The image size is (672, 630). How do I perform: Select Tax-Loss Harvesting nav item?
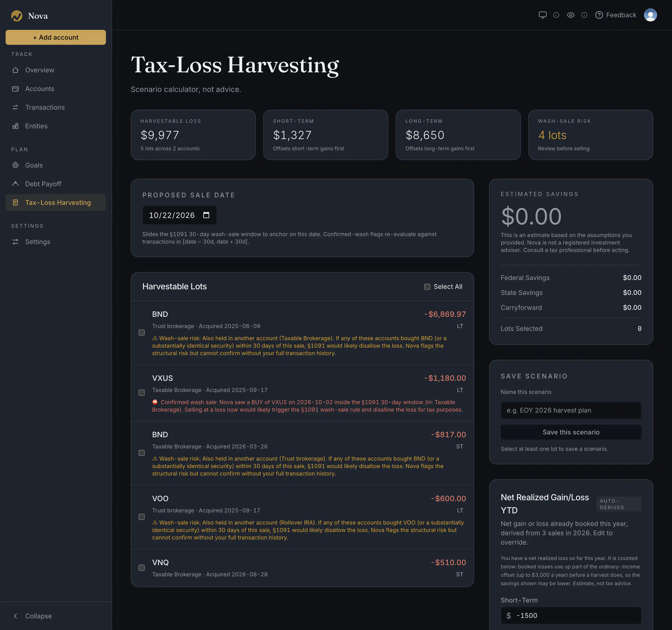(56, 203)
